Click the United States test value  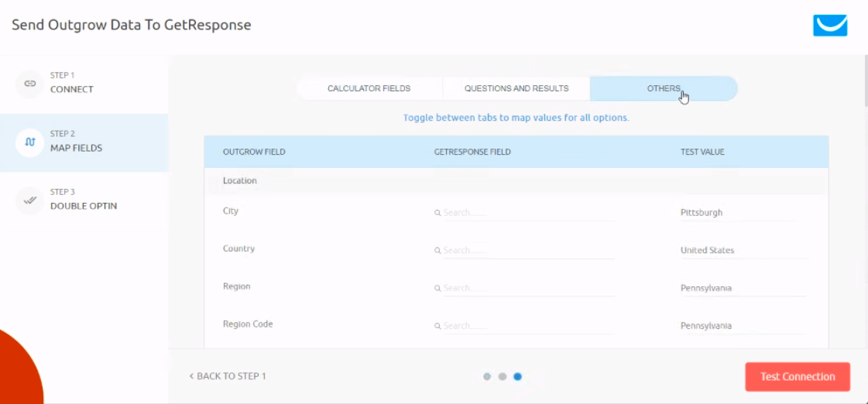pyautogui.click(x=708, y=250)
